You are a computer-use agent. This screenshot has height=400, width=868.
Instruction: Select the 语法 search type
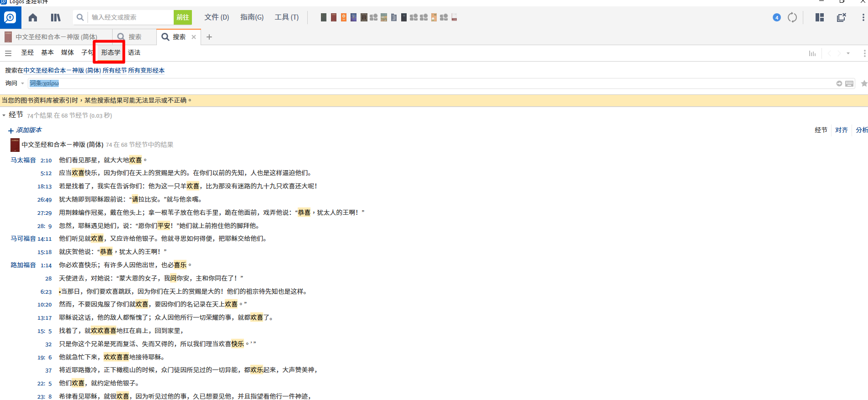tap(134, 52)
